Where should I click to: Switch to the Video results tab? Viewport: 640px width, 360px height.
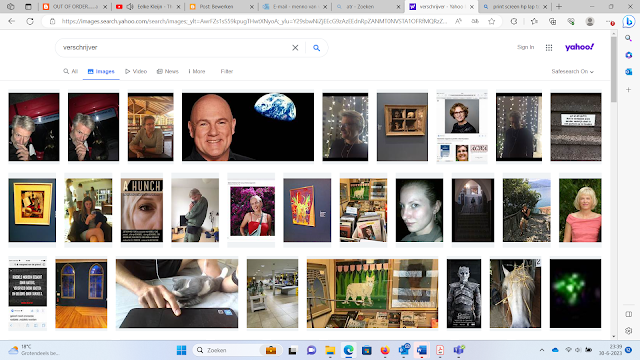pos(136,71)
